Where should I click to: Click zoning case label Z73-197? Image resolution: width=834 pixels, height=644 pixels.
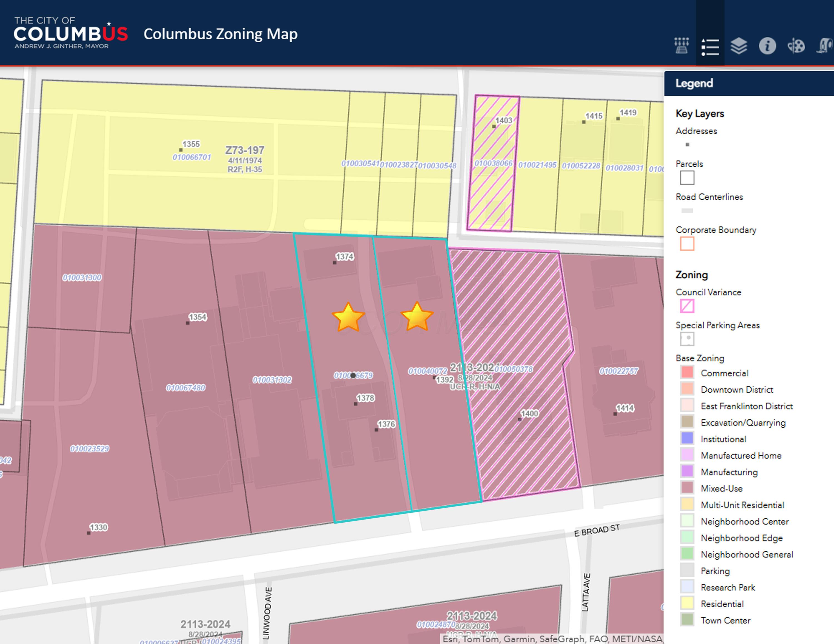[245, 150]
